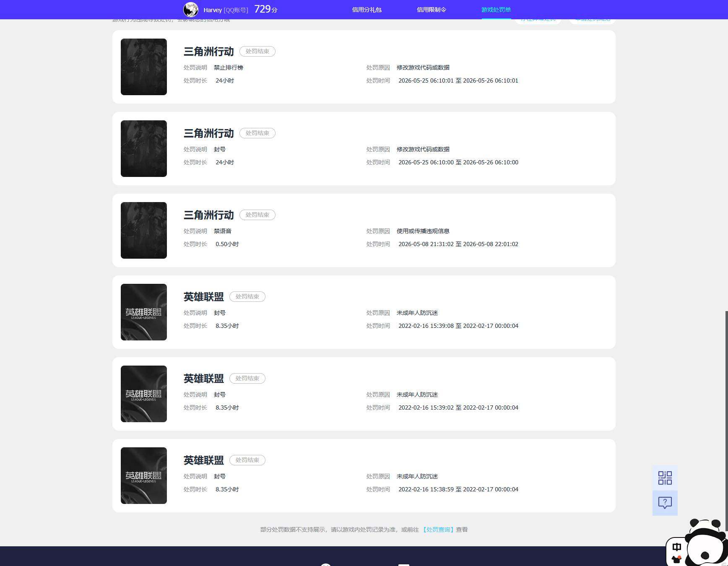Open the QR code sidebar icon
Image resolution: width=728 pixels, height=566 pixels.
pos(665,478)
